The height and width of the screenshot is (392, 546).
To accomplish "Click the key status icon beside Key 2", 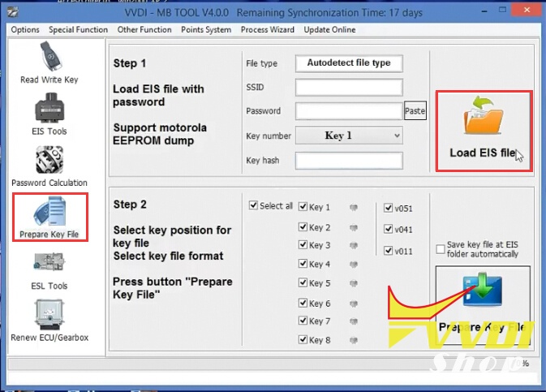I will (354, 228).
